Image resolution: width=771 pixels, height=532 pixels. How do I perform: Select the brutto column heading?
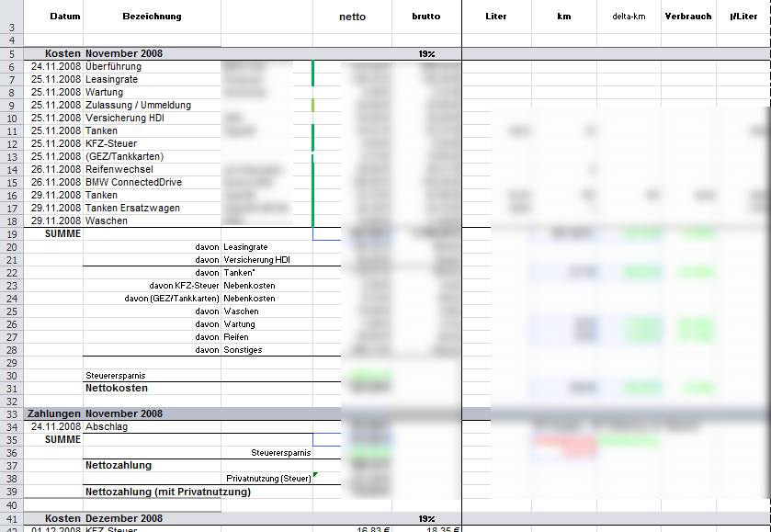[x=425, y=17]
